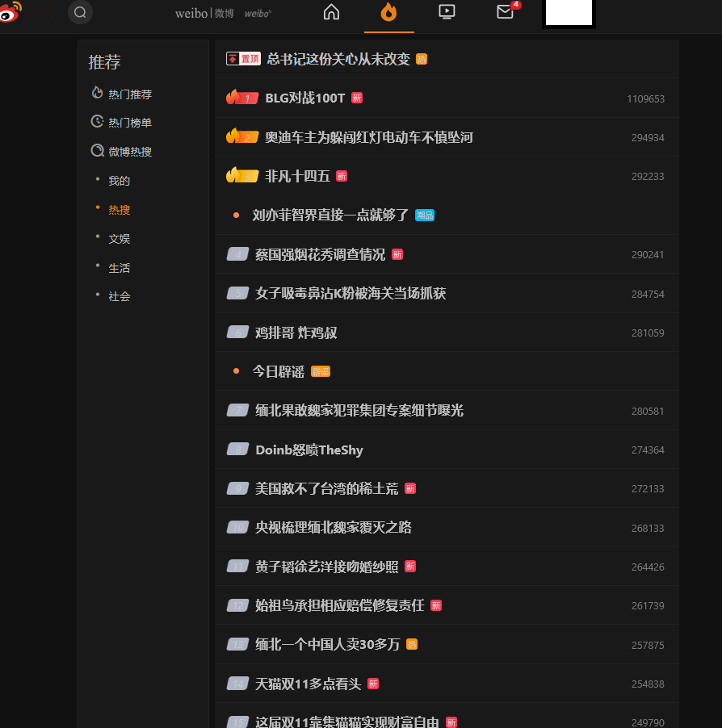Open the topic BLG对战100T
Image resolution: width=722 pixels, height=728 pixels.
(x=305, y=98)
